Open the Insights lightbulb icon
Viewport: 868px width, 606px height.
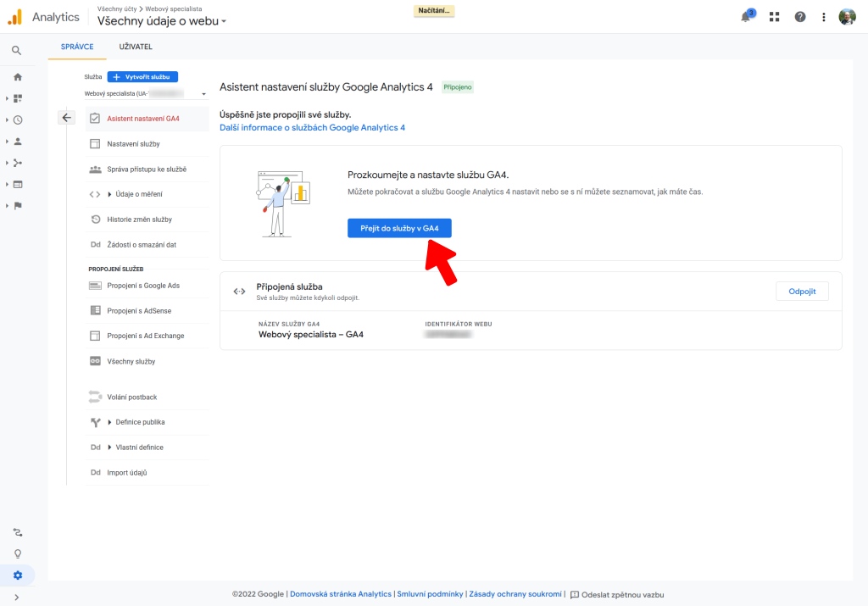point(19,553)
